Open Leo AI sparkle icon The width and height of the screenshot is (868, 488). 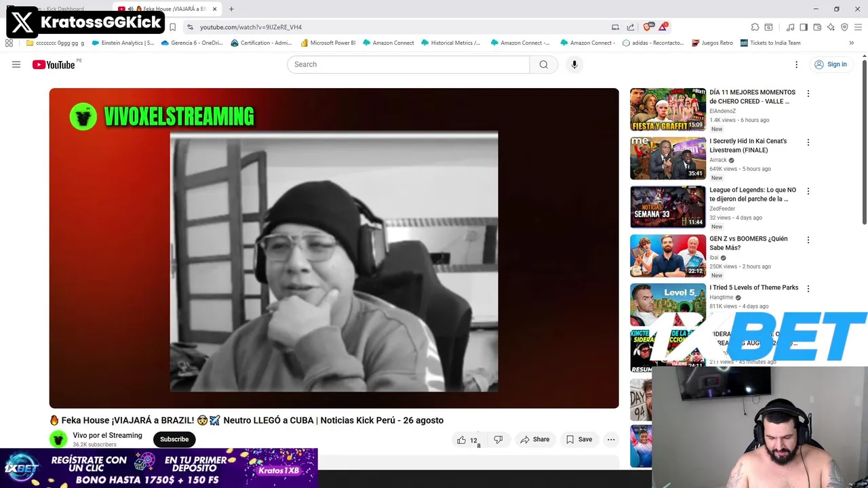tap(831, 27)
